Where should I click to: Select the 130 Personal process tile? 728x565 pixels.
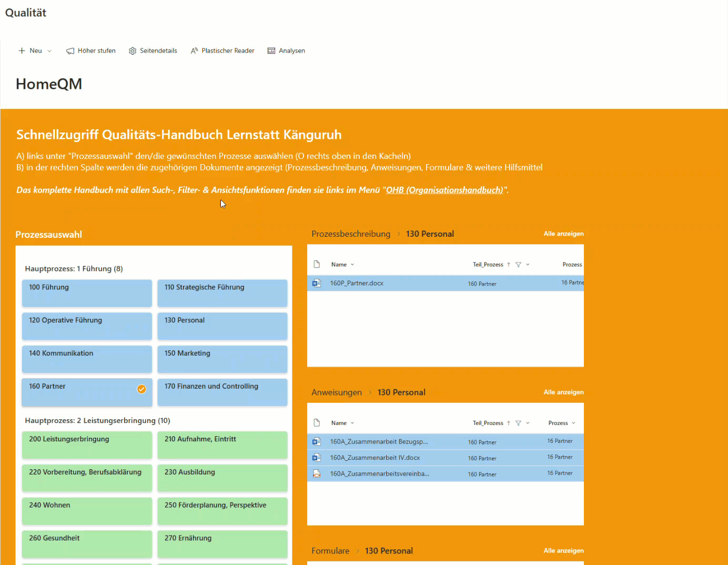pyautogui.click(x=222, y=326)
